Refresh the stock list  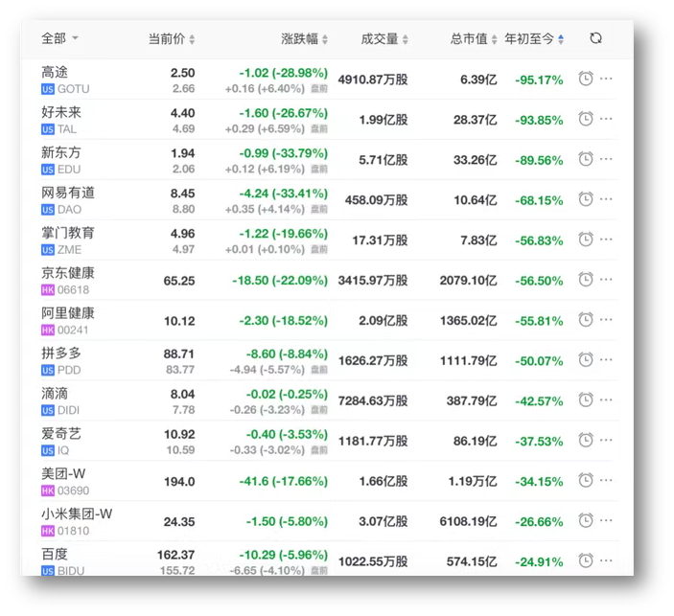595,38
